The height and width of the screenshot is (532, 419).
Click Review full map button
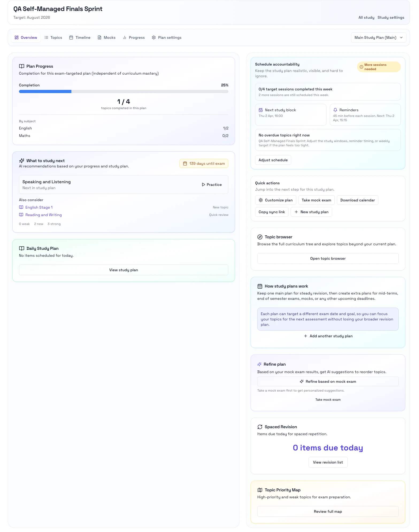click(x=328, y=511)
